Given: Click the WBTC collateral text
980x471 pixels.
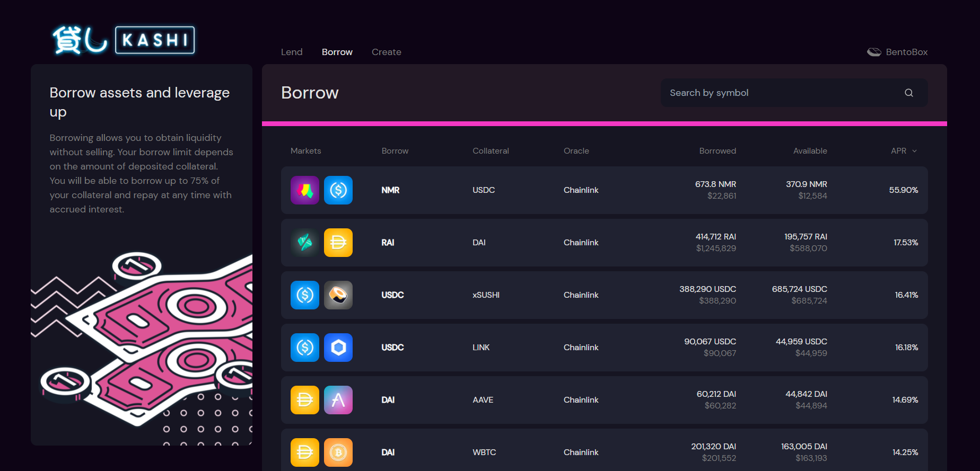Looking at the screenshot, I should (484, 452).
